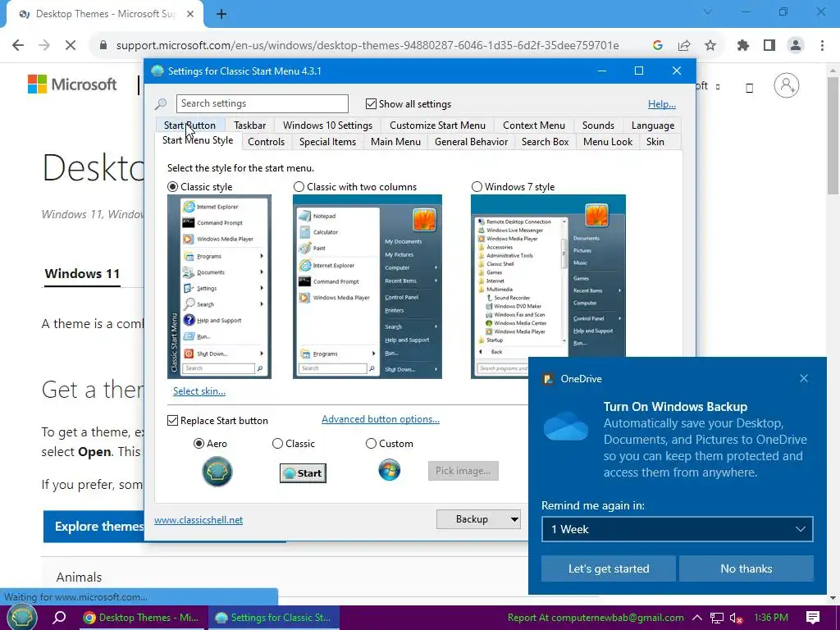Click the Search settings input field
Viewport: 840px width, 630px height.
262,103
